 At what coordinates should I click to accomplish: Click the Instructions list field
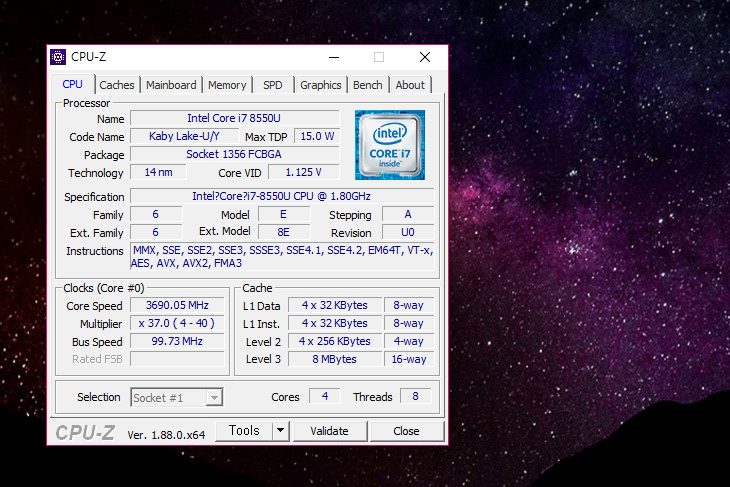282,257
